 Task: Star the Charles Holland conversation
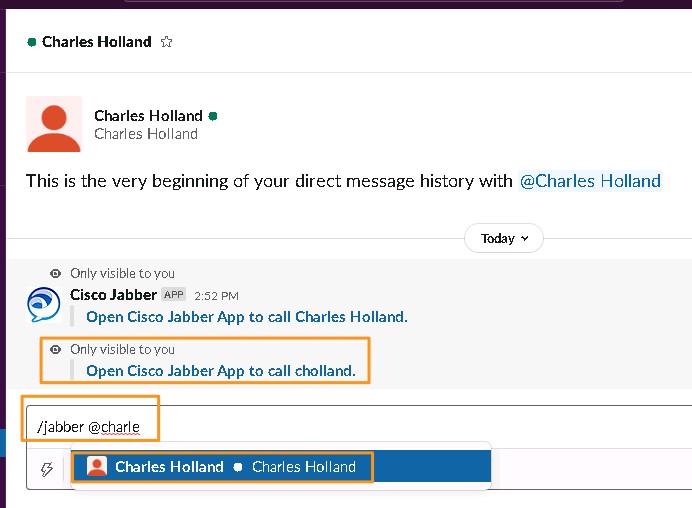tap(166, 41)
